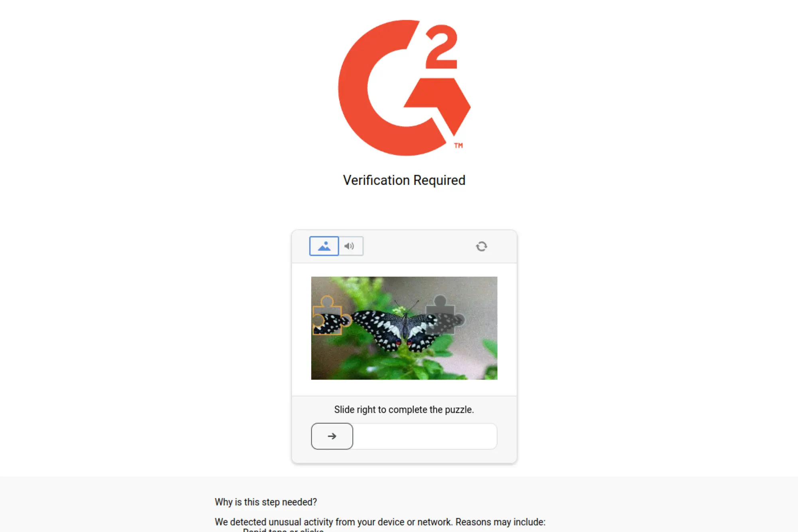Screen dimensions: 798x532
Task: Click the TM trademark mark by logo
Action: (458, 146)
